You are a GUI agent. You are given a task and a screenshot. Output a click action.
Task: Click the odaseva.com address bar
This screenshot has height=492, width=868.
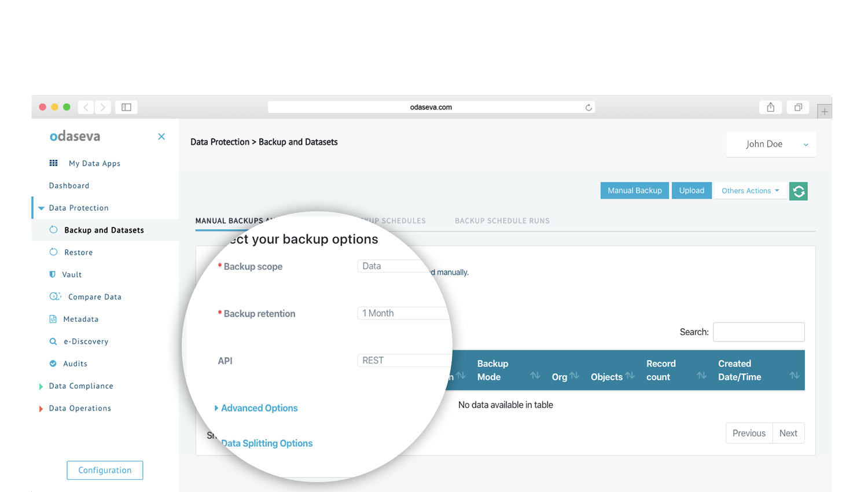coord(431,107)
